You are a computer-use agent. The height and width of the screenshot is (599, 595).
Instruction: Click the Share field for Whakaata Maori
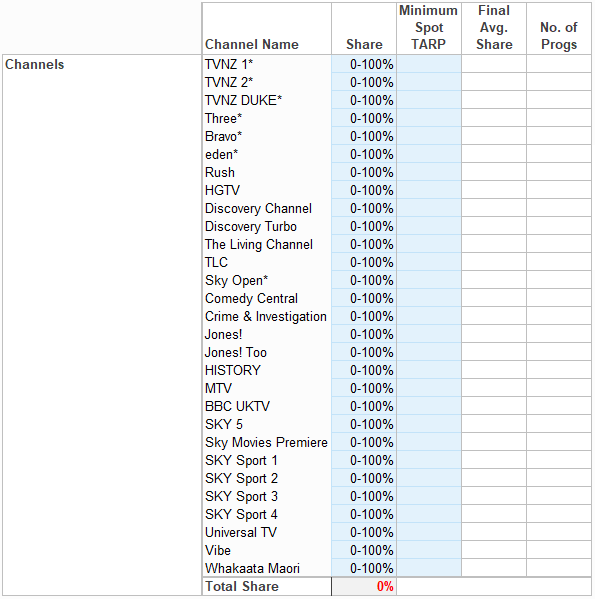click(364, 568)
